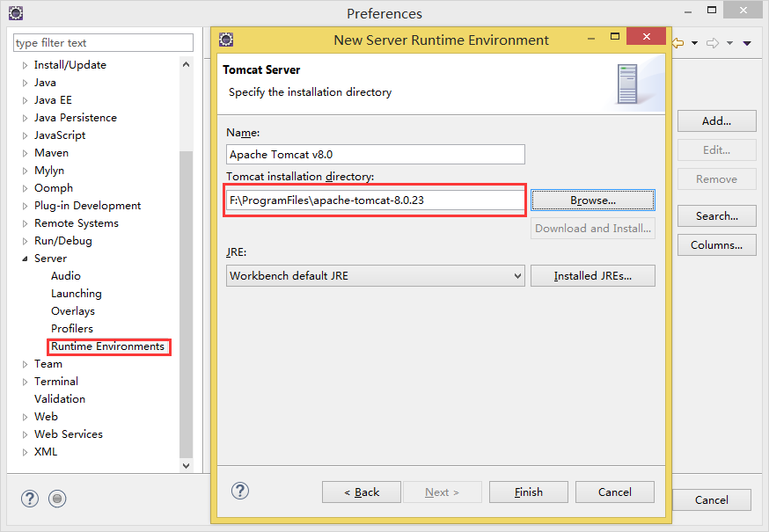
Task: Expand the Remote Systems node
Action: (x=25, y=223)
